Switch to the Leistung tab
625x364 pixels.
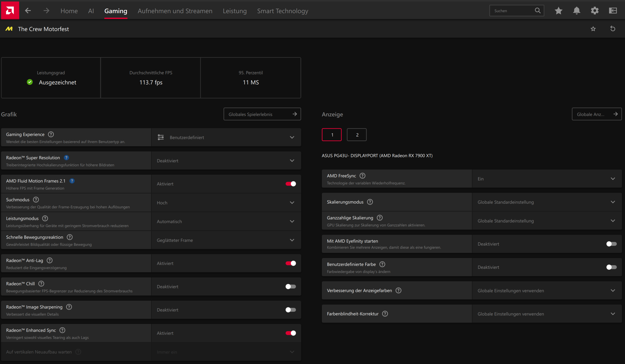coord(235,11)
